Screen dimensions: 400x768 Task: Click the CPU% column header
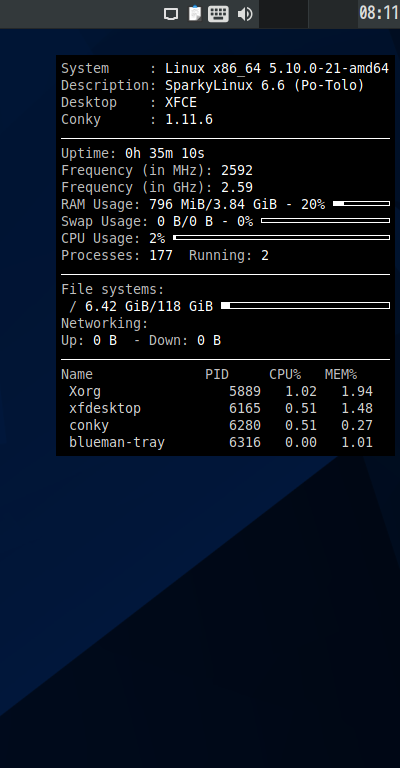[285, 375]
